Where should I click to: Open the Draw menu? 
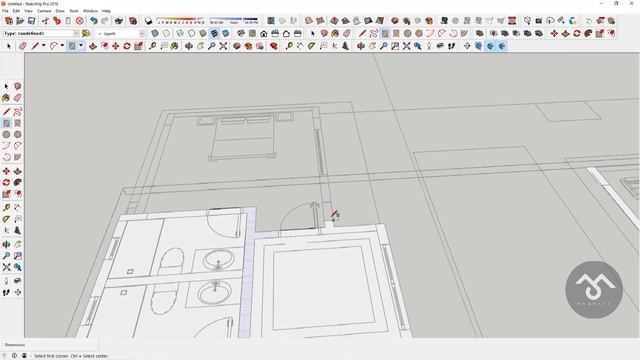[x=60, y=11]
